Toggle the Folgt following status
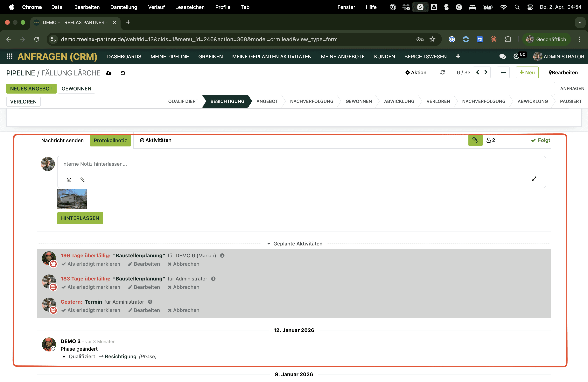 point(540,140)
